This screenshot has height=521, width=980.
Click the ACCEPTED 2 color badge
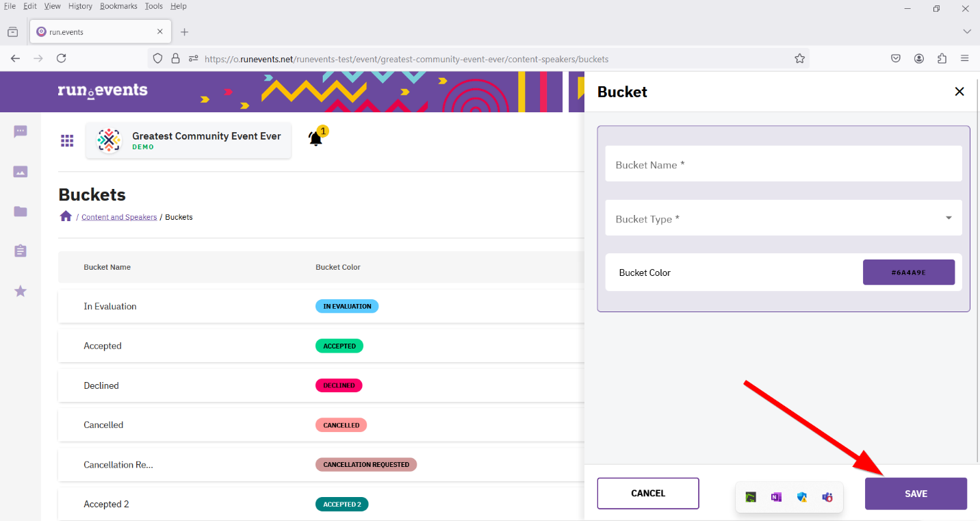point(342,504)
